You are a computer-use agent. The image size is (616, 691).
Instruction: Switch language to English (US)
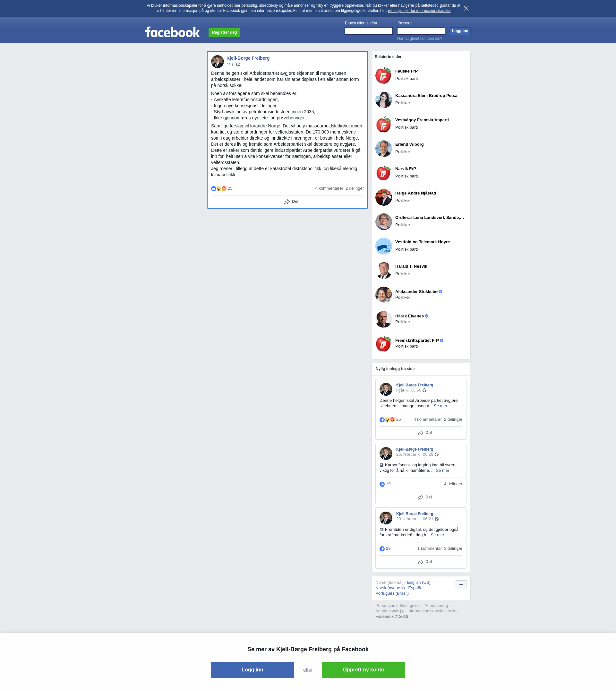pos(418,582)
